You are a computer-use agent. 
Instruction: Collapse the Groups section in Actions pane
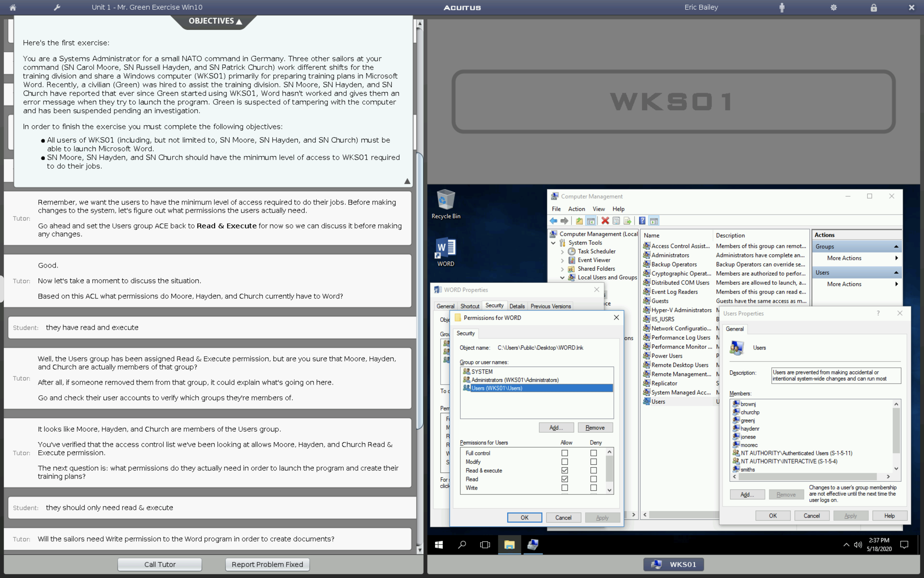coord(896,247)
